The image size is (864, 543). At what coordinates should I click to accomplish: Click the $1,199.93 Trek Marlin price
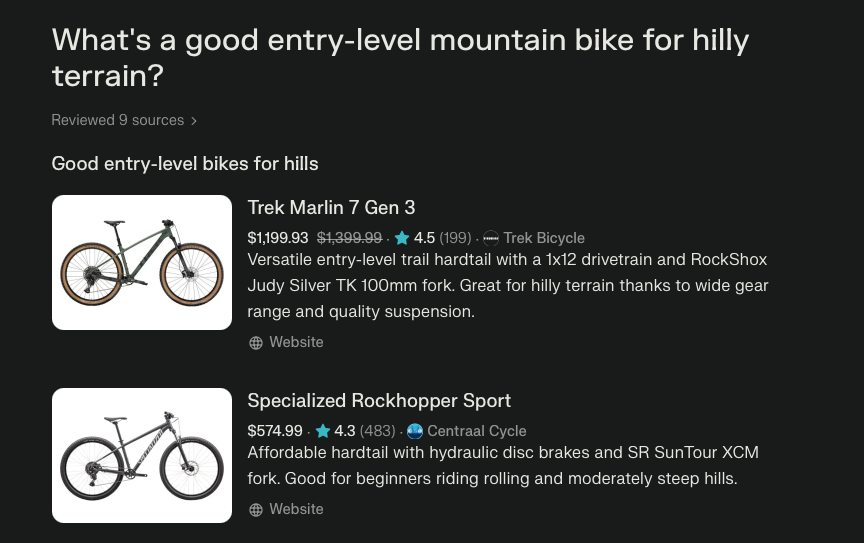click(278, 238)
